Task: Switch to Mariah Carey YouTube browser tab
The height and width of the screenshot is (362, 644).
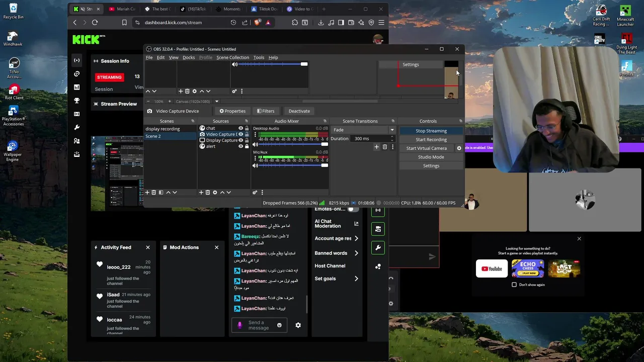Action: [122, 9]
